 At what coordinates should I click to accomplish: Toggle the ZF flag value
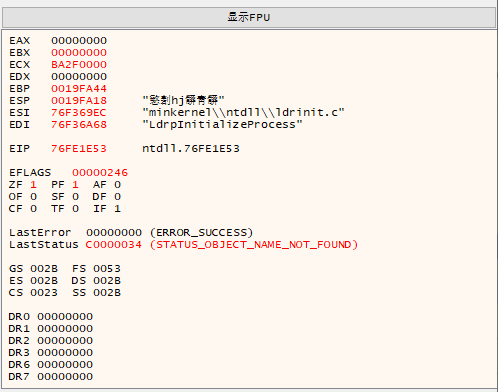point(33,185)
